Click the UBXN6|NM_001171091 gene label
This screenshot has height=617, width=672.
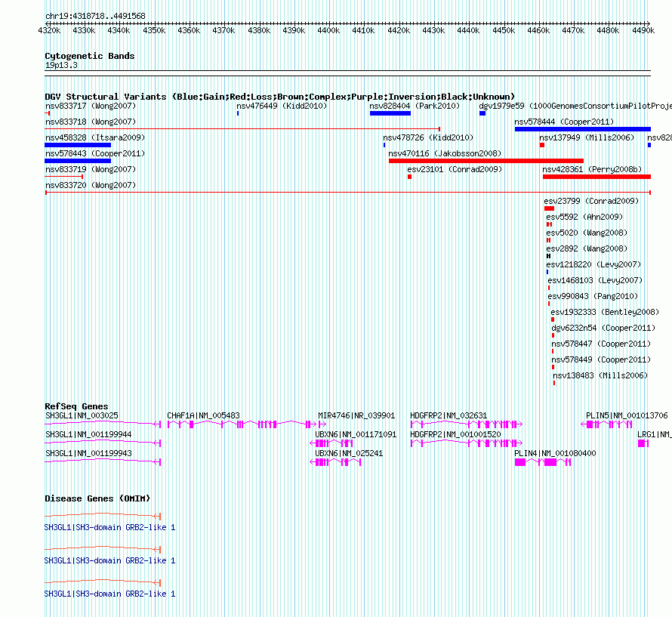356,434
